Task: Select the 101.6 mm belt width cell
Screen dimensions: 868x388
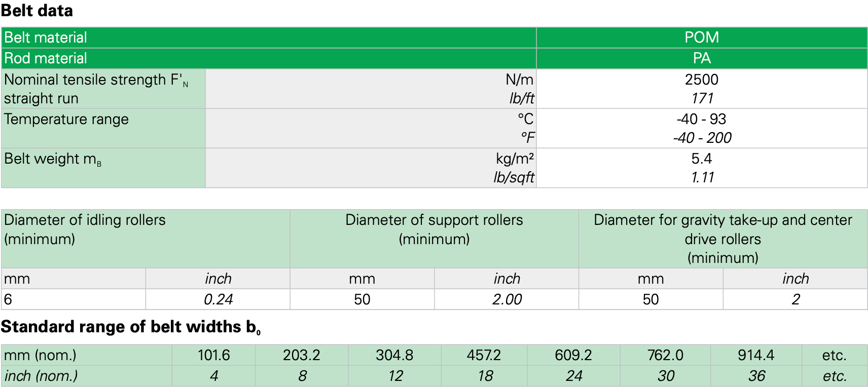Action: [213, 355]
